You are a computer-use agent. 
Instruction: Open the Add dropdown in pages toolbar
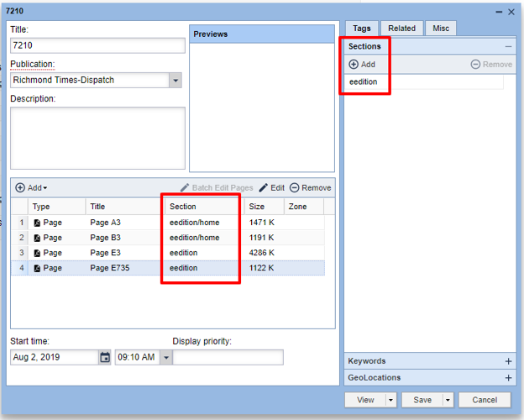32,188
